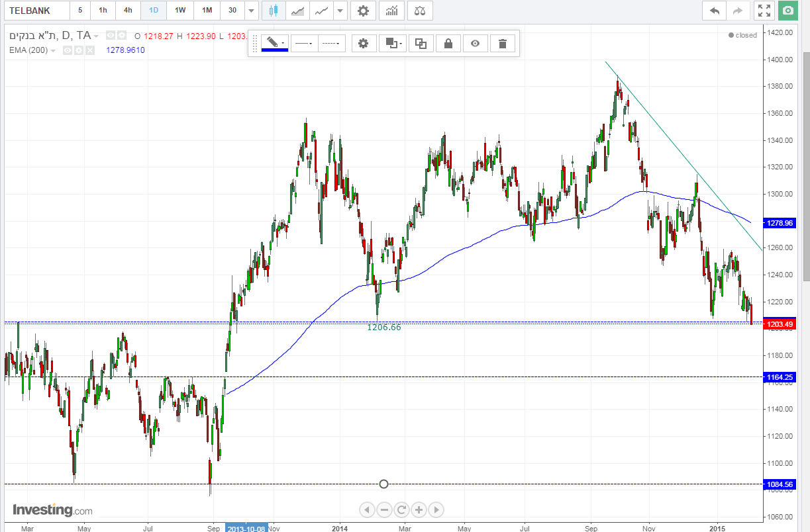Click the EMA value 1278.9610
Screen dimensions: 810x532
(x=125, y=50)
